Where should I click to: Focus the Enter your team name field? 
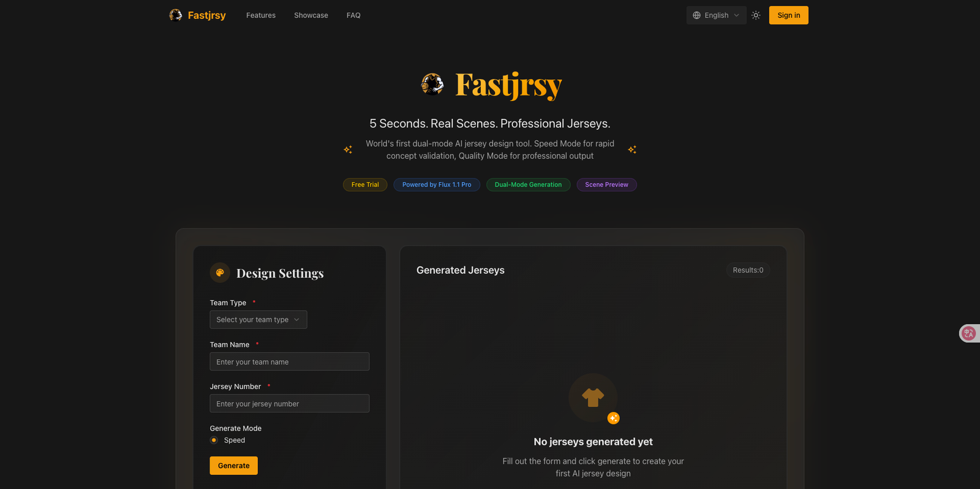click(290, 362)
